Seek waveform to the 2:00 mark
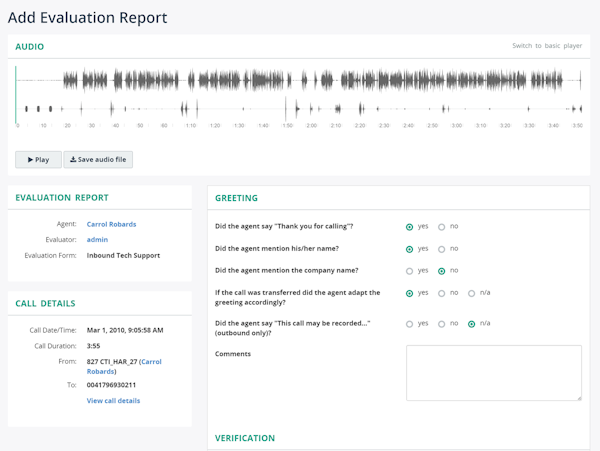The image size is (600, 451). [309, 94]
